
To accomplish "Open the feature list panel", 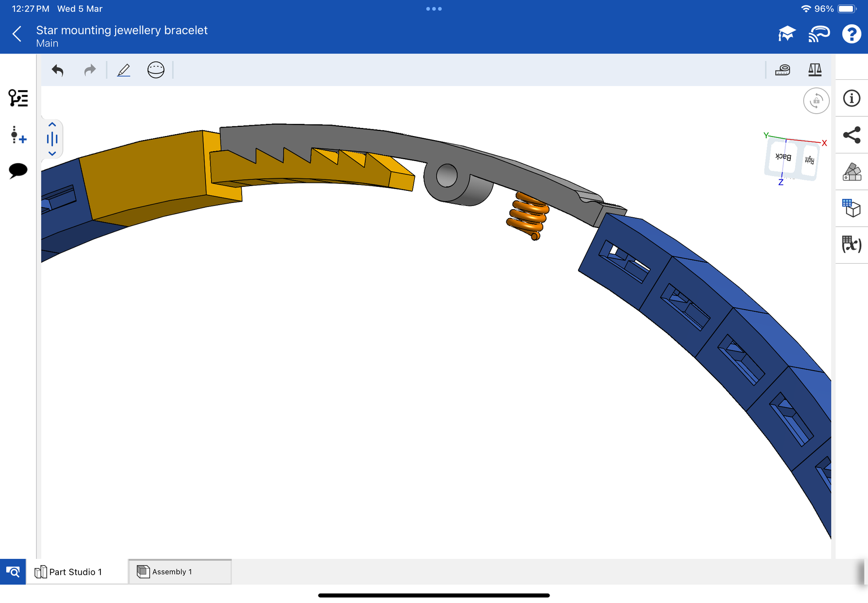I will [18, 98].
